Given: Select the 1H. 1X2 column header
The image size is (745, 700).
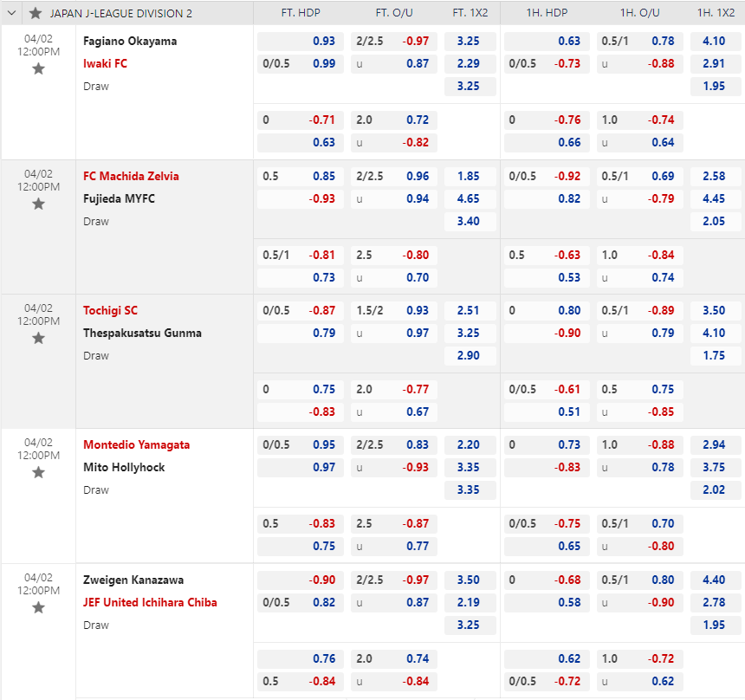Looking at the screenshot, I should [716, 13].
